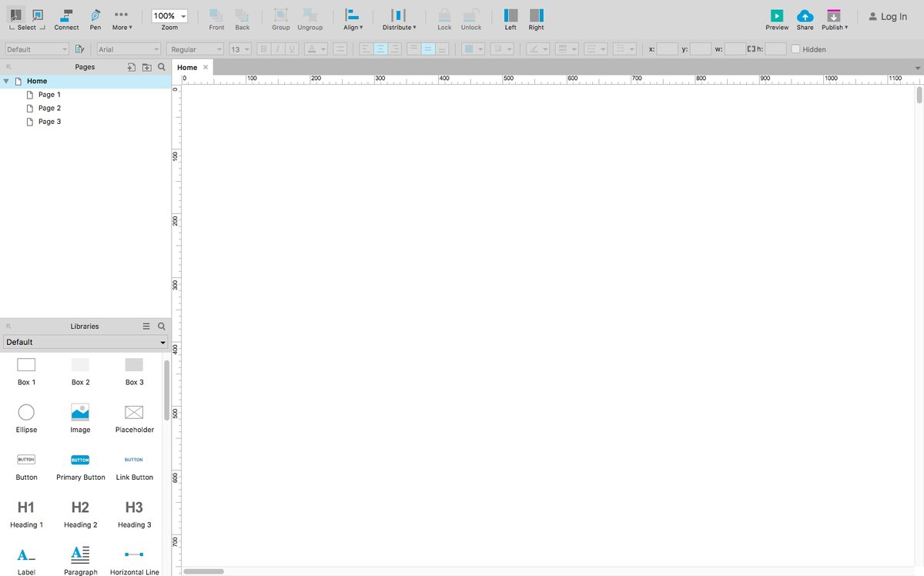Toggle the Right panel visibility

537,19
